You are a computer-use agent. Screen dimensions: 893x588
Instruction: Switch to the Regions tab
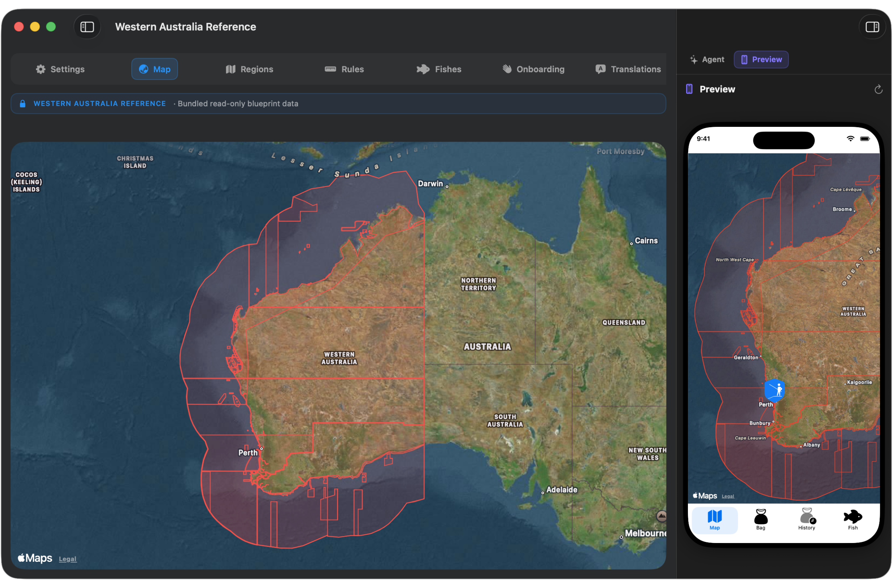(x=249, y=69)
